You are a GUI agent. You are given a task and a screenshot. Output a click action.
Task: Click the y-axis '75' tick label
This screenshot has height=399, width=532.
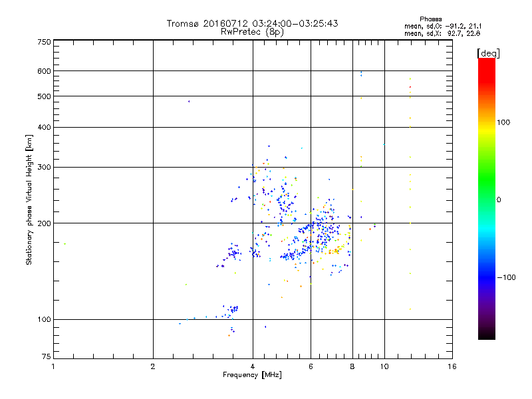47,356
